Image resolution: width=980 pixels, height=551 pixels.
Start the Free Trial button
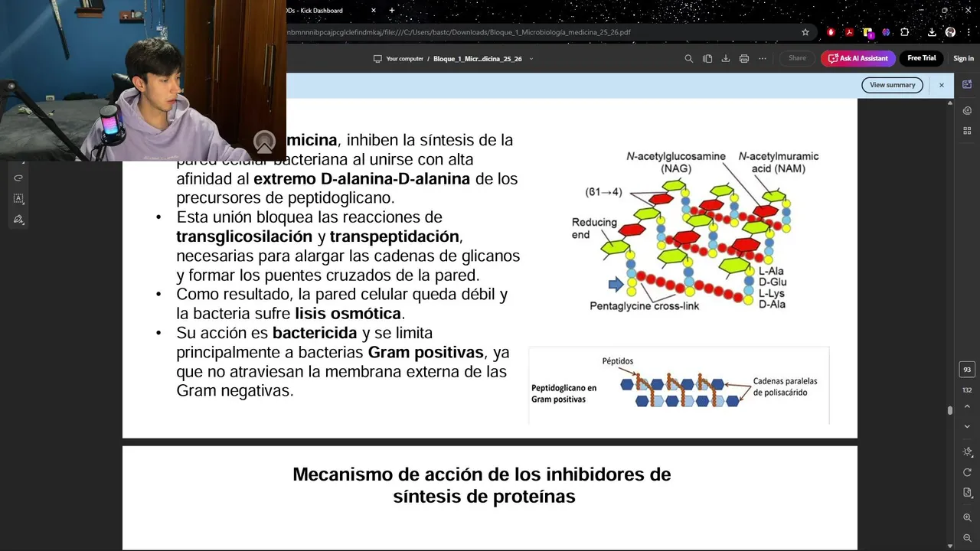tap(921, 58)
